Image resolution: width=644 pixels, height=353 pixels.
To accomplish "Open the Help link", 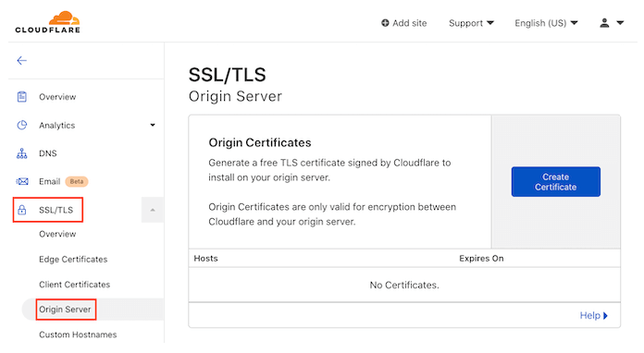I will [593, 315].
